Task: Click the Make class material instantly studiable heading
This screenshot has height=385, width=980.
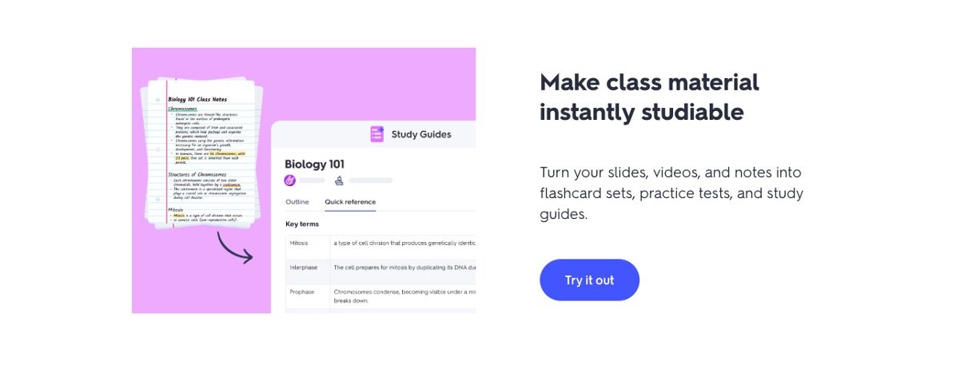Action: (649, 97)
